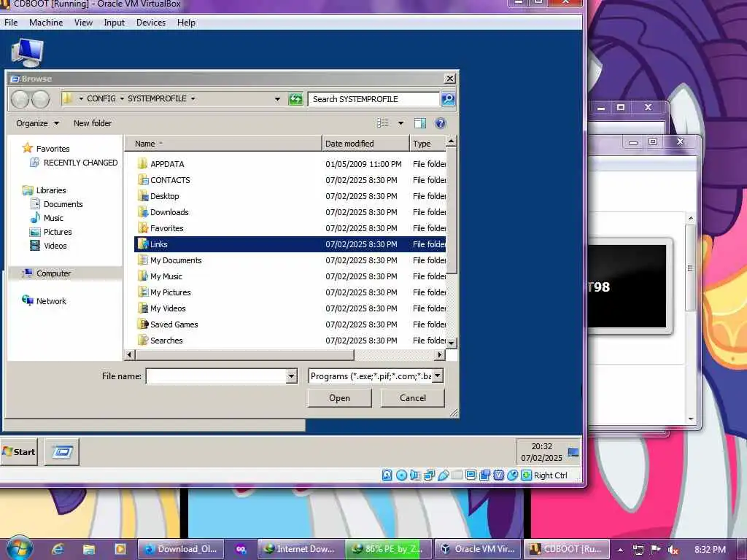Open the VirtualBox Machine menu
The image size is (747, 560).
(46, 23)
